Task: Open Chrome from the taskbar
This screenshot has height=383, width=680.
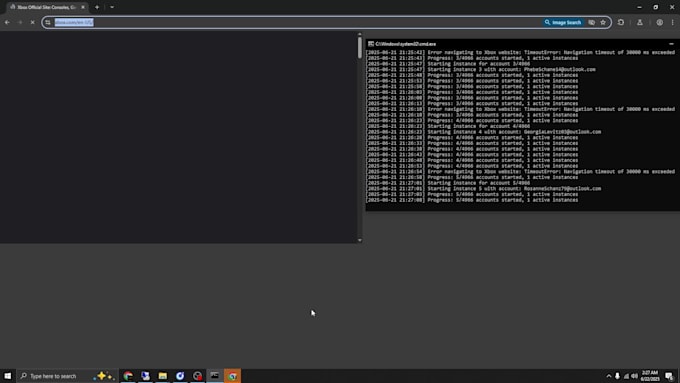Action: (128, 376)
